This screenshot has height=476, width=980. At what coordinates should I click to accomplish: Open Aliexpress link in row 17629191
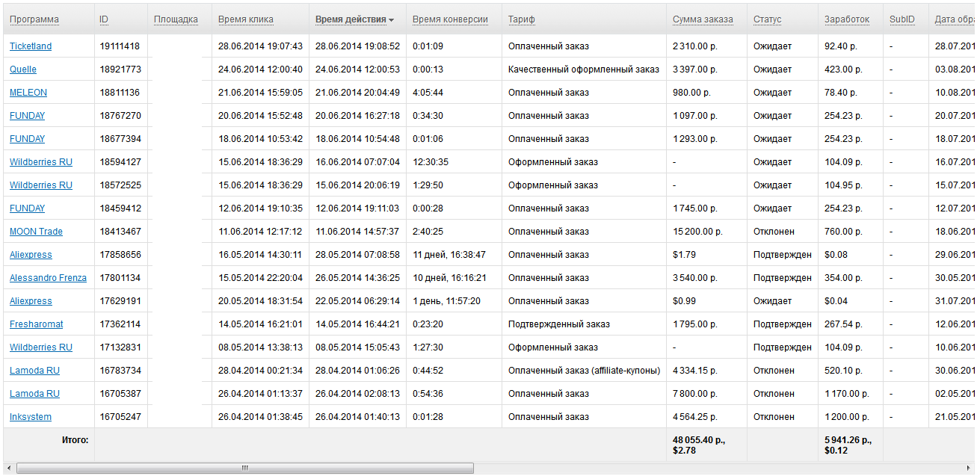pyautogui.click(x=31, y=301)
